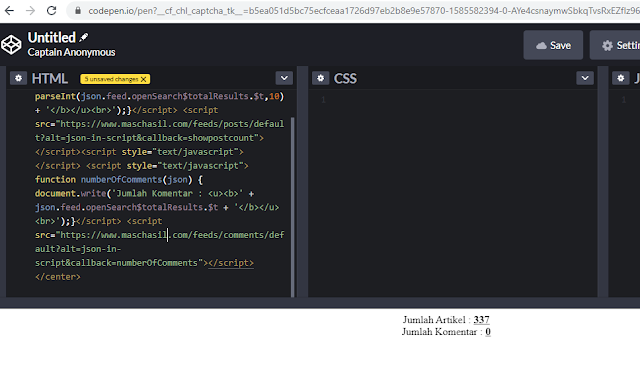Open CodePen home via the logo

11,44
